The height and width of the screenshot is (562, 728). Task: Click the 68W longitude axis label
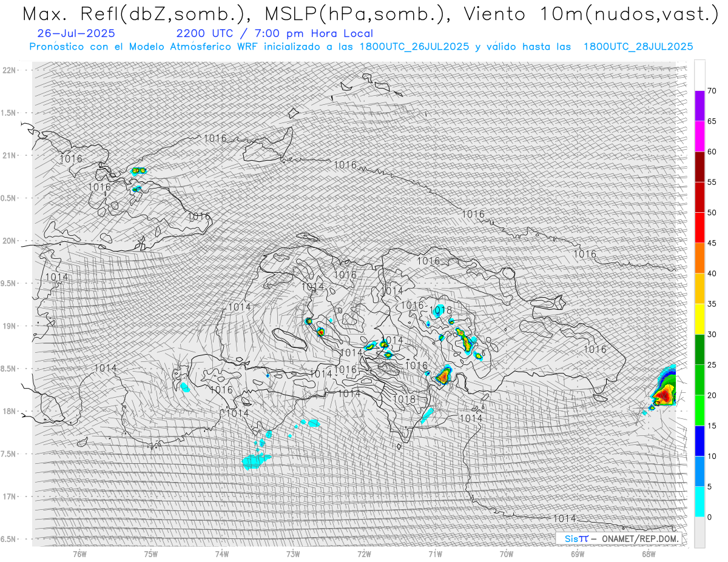pos(649,554)
